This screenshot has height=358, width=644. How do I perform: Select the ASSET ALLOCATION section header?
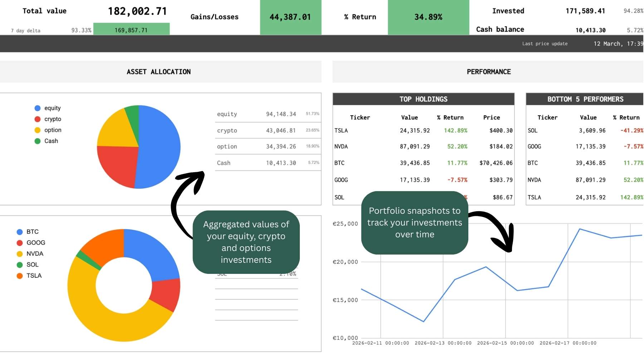[x=159, y=72]
